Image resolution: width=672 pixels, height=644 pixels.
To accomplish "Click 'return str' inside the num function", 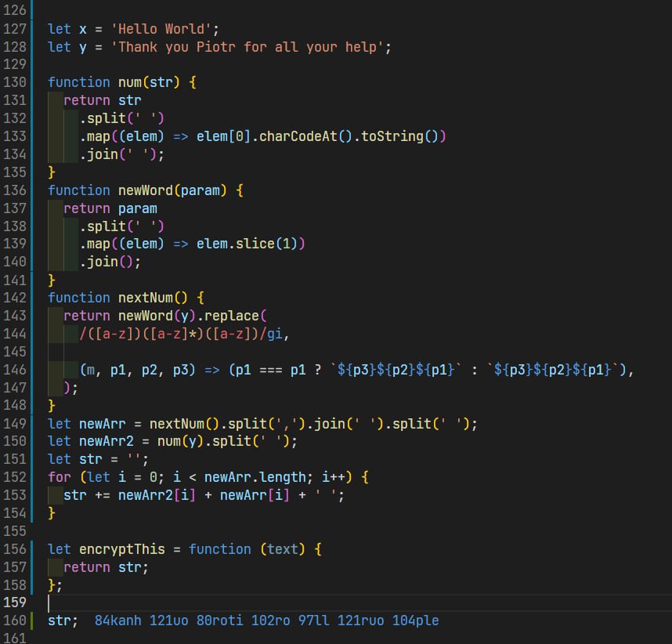I will coord(103,100).
